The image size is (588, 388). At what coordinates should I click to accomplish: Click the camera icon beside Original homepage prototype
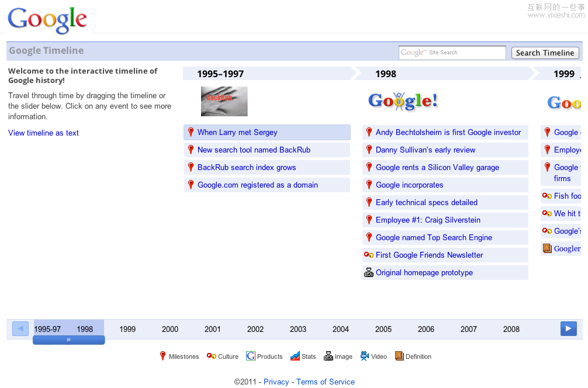click(369, 272)
